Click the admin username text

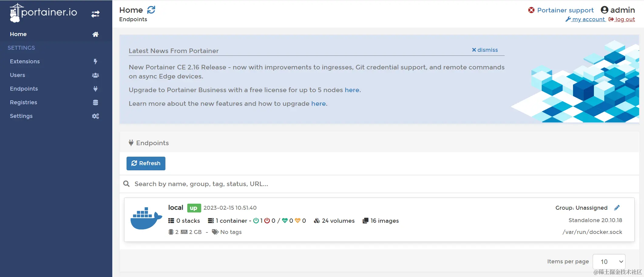[622, 10]
